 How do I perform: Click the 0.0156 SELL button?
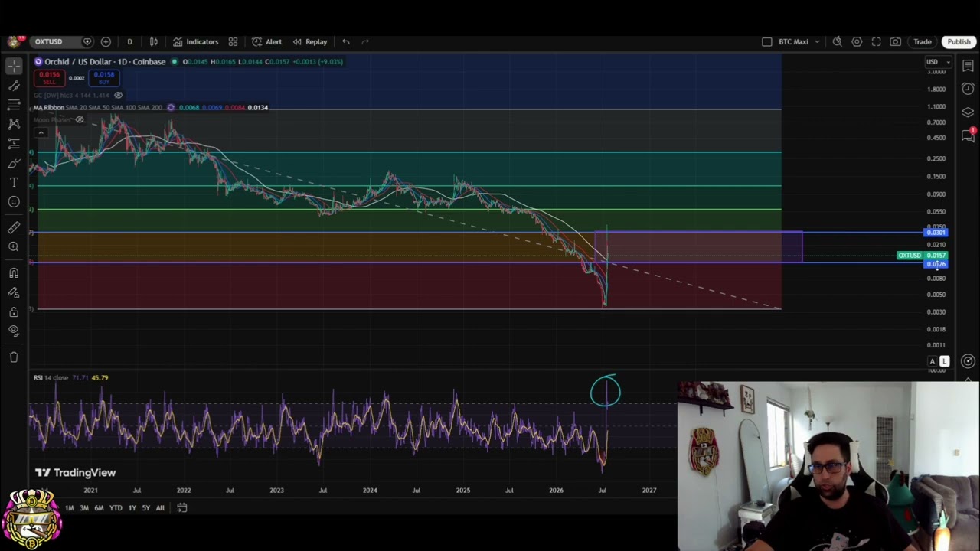coord(49,77)
